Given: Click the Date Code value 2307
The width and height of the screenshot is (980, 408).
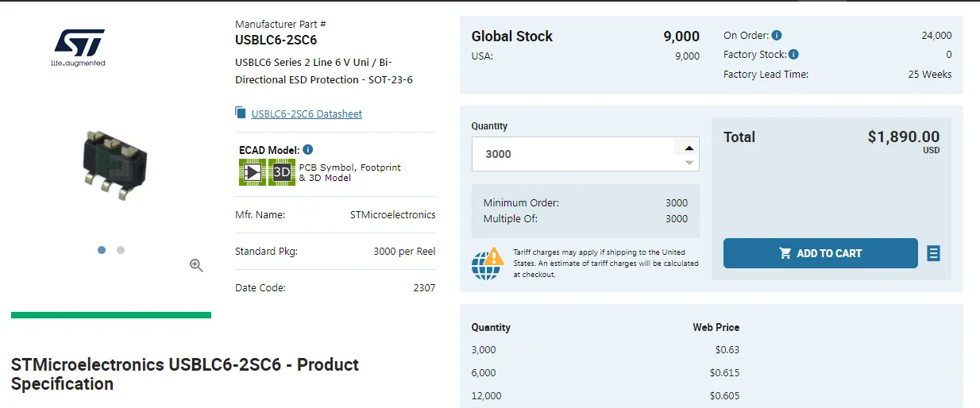Looking at the screenshot, I should coord(424,288).
